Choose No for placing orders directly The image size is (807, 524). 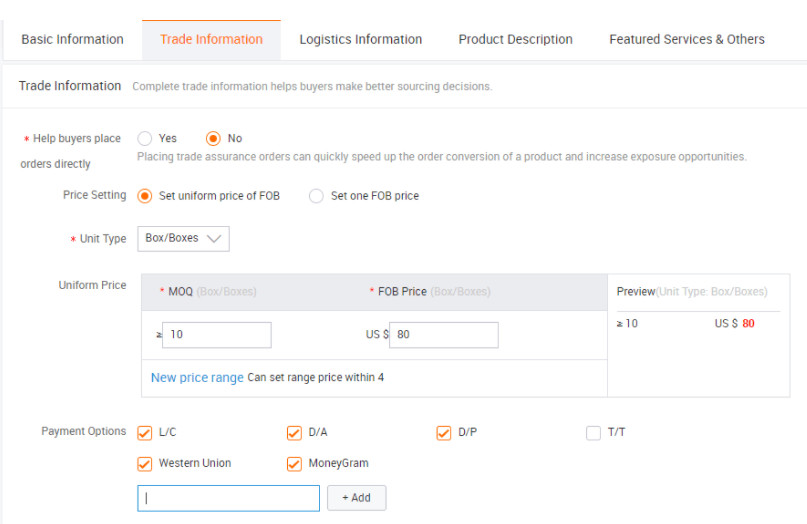[x=213, y=139]
